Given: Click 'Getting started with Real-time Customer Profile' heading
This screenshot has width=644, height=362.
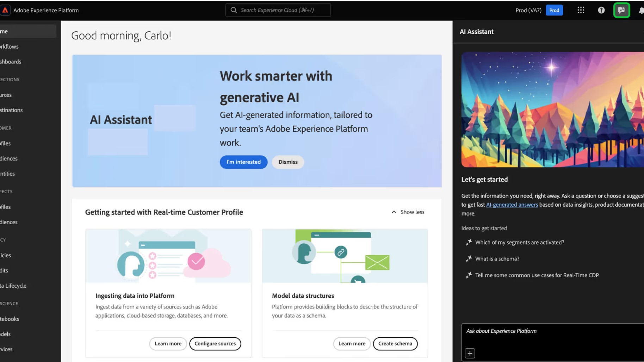Looking at the screenshot, I should coord(164,212).
